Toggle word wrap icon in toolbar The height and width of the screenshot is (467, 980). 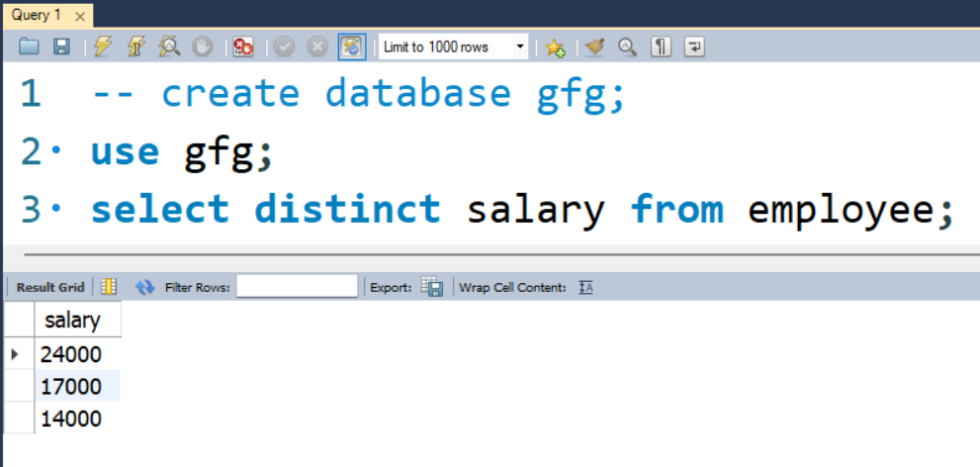click(x=694, y=47)
